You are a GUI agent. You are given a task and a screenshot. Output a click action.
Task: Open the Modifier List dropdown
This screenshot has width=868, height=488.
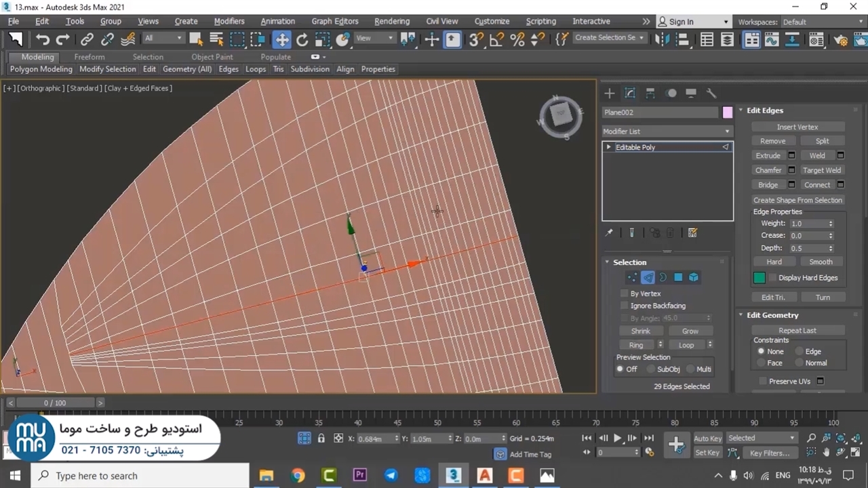pos(667,131)
